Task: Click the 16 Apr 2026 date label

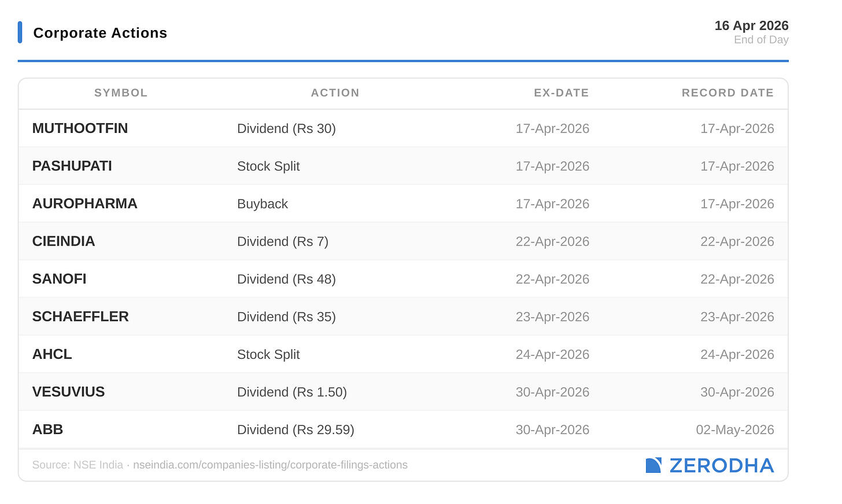Action: (x=751, y=25)
